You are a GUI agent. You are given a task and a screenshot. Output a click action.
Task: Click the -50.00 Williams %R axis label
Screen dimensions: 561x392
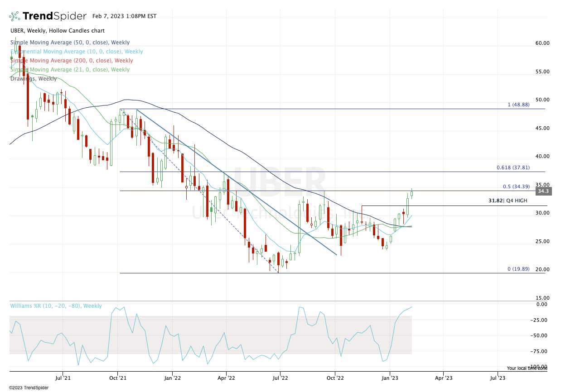point(540,335)
